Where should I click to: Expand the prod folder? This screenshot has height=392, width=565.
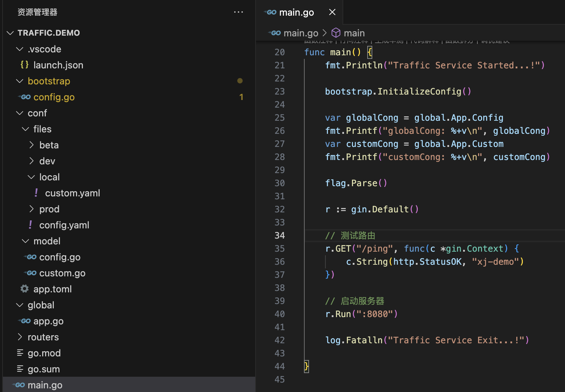click(x=31, y=209)
